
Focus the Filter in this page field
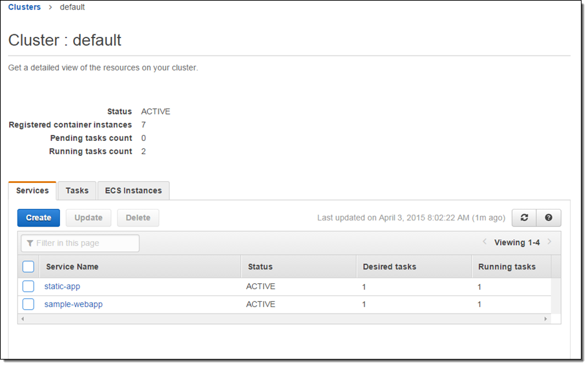pyautogui.click(x=85, y=244)
